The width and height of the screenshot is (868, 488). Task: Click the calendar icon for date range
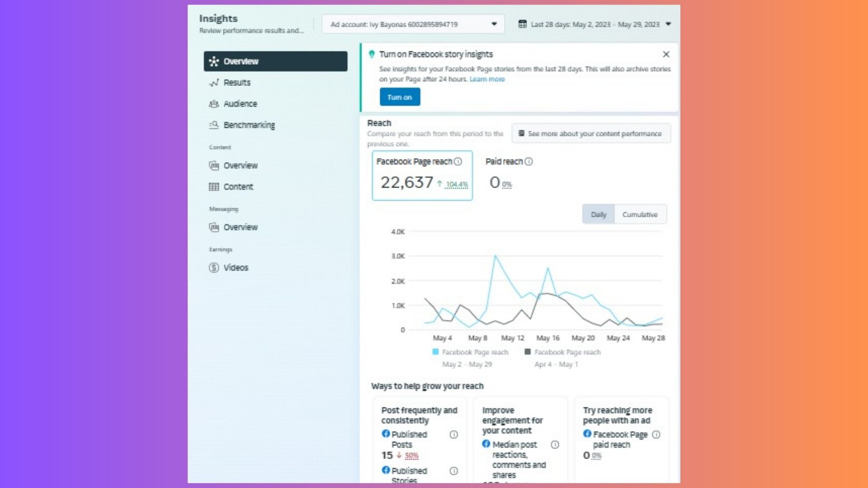pyautogui.click(x=522, y=24)
